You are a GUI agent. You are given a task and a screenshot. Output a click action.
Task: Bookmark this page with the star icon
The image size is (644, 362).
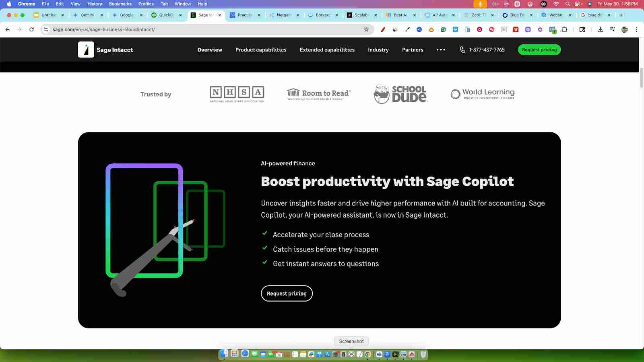[x=366, y=29]
